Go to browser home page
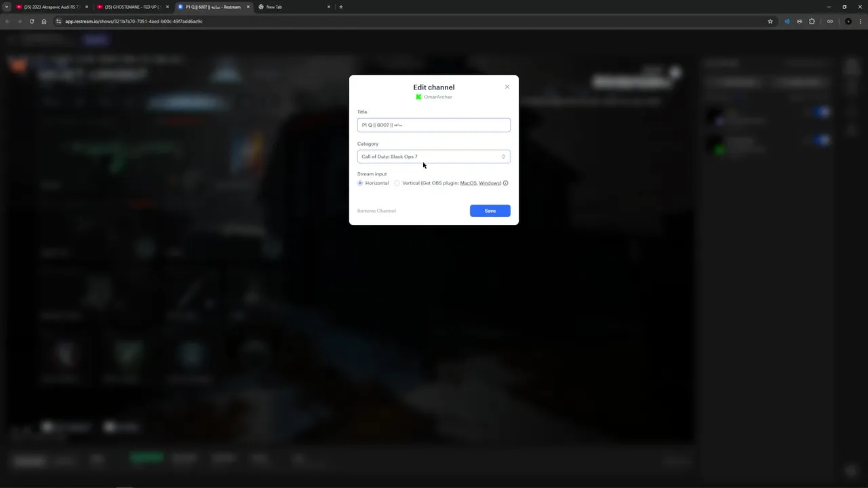 [x=43, y=21]
